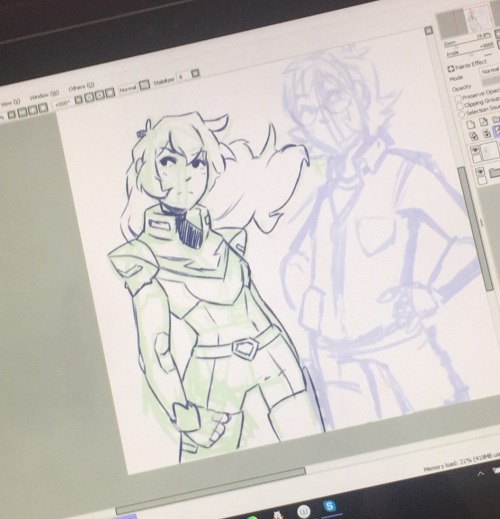The height and width of the screenshot is (519, 500).
Task: Click the navigator preview thumbnail
Action: click(x=467, y=20)
